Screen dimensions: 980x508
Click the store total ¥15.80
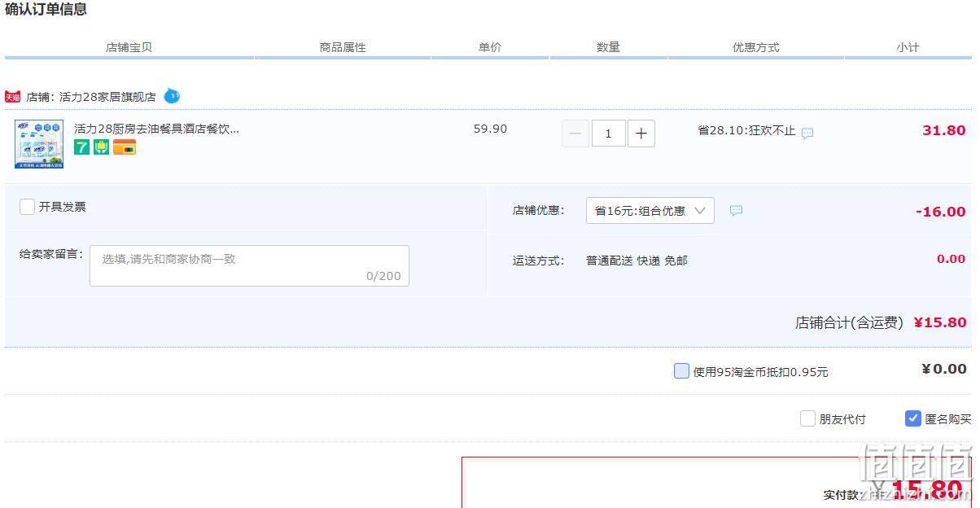(940, 322)
